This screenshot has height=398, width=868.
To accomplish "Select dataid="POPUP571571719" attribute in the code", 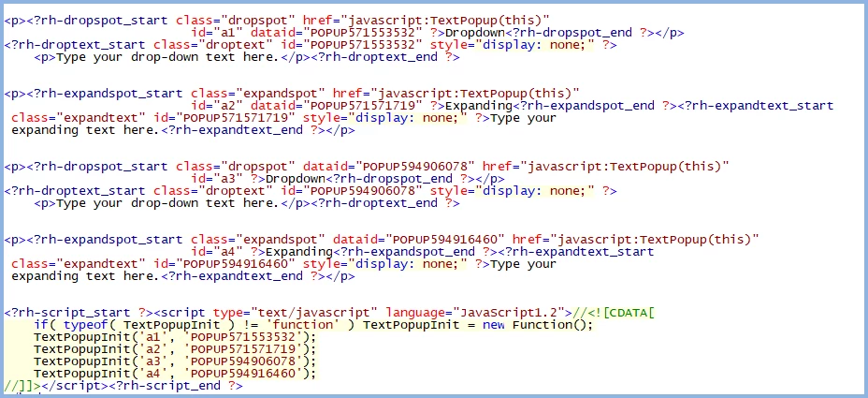I will click(x=337, y=106).
